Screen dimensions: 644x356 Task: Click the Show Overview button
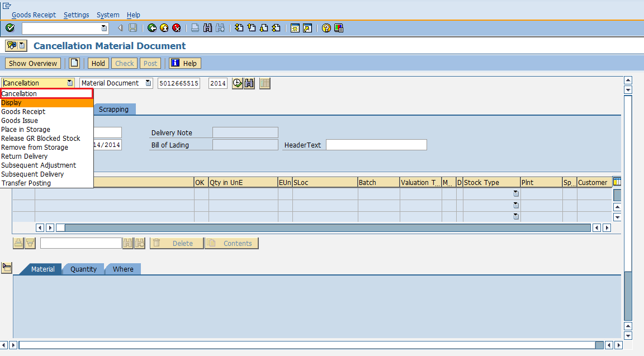(33, 63)
